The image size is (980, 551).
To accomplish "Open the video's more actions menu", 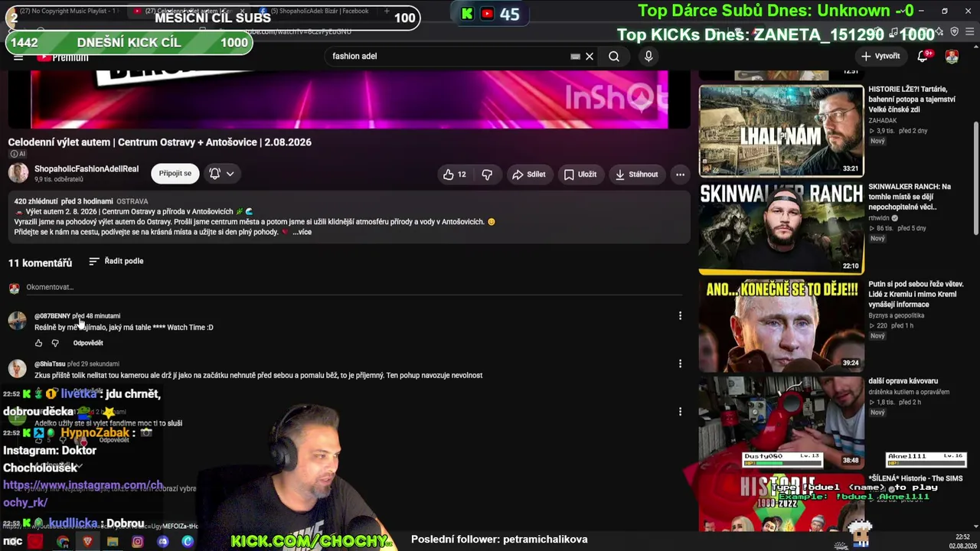I will (680, 174).
